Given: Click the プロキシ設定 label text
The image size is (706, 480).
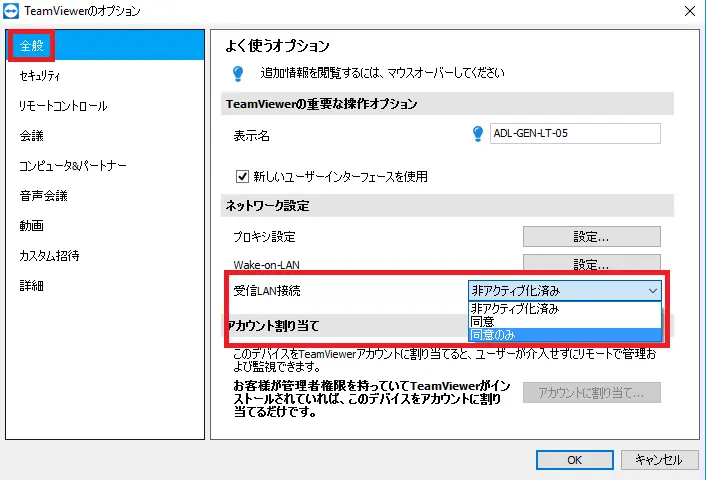Looking at the screenshot, I should pyautogui.click(x=264, y=237).
